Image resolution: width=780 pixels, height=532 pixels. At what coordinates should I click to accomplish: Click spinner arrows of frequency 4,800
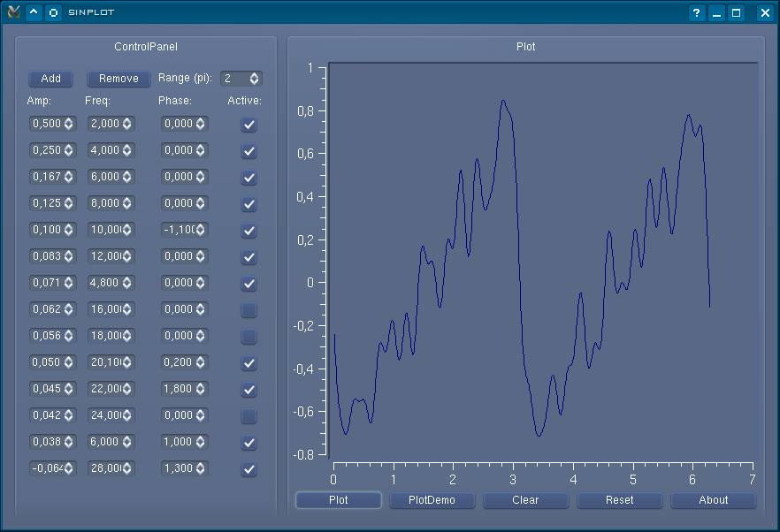[x=126, y=283]
